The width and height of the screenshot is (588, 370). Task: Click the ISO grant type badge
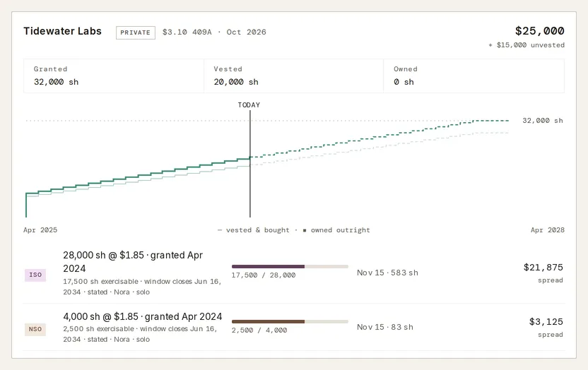pos(35,275)
